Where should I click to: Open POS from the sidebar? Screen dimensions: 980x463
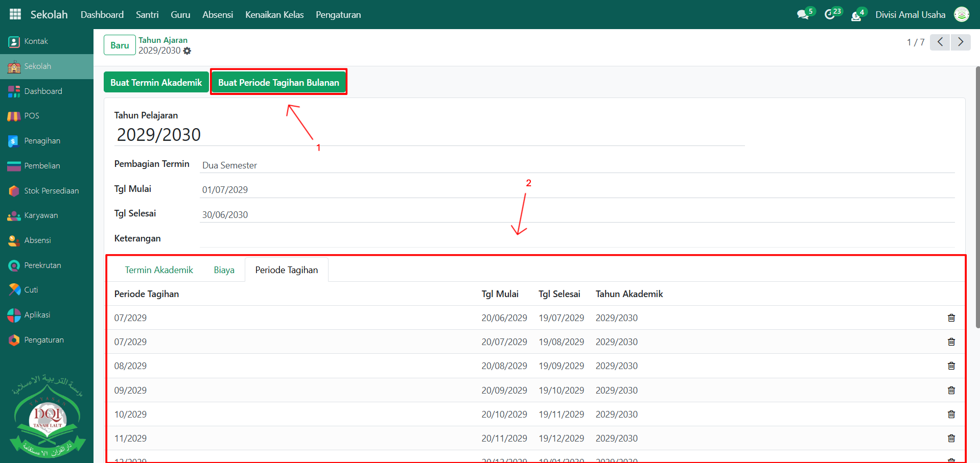point(31,116)
